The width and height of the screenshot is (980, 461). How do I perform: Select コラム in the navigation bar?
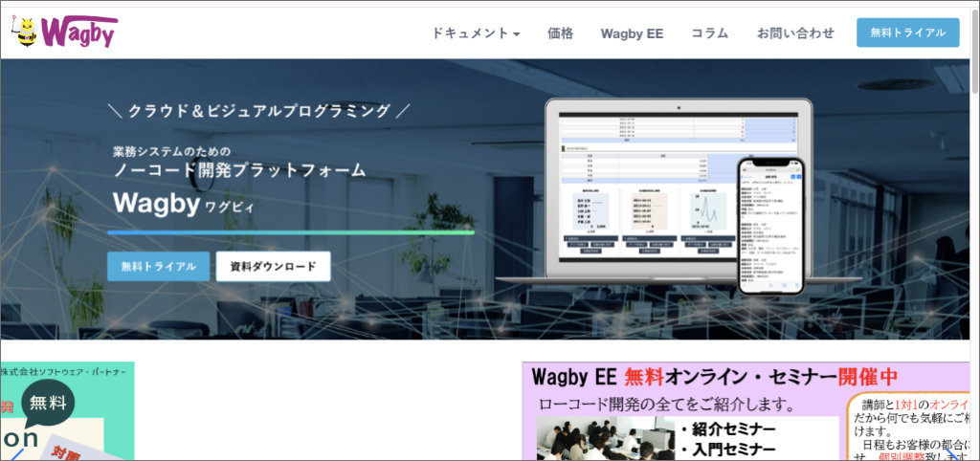709,33
